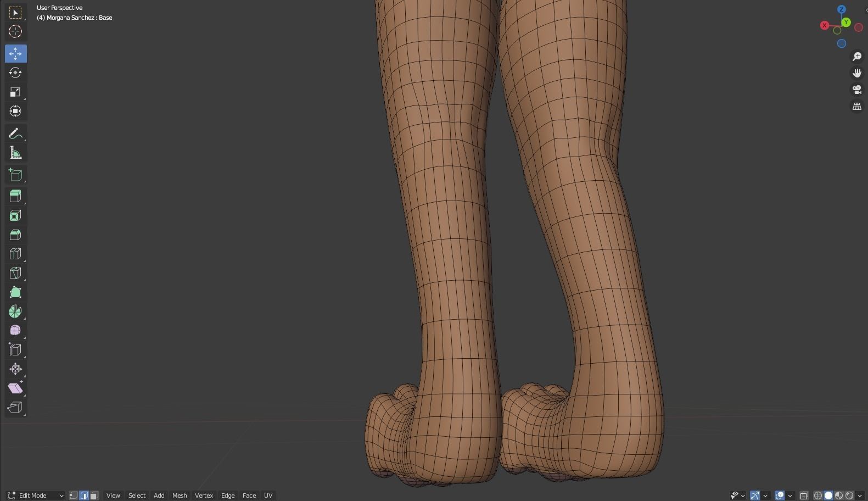Switch orthographic/perspective grid icon

tap(857, 106)
